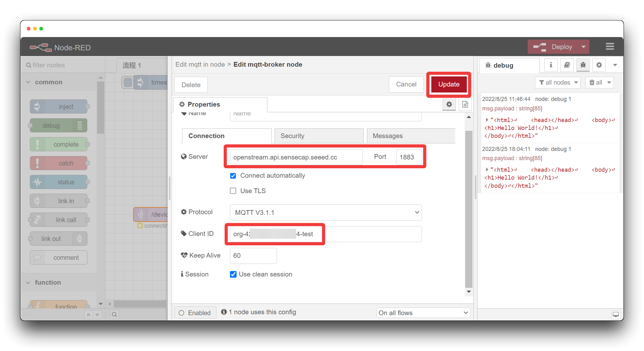Open the all nodes filter dropdown
This screenshot has width=644, height=351.
(558, 83)
